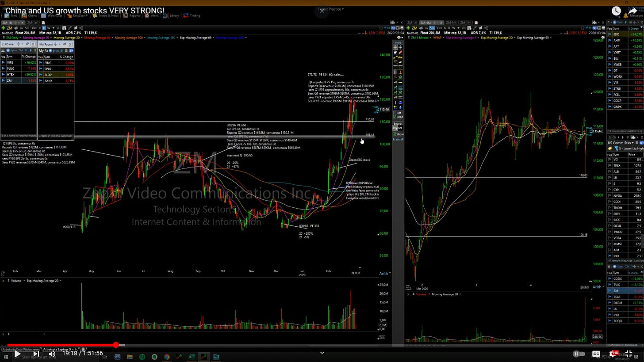Screen dimensions: 644x362
Task: Select SPLK in My Favorites list
Action: click(x=56, y=69)
